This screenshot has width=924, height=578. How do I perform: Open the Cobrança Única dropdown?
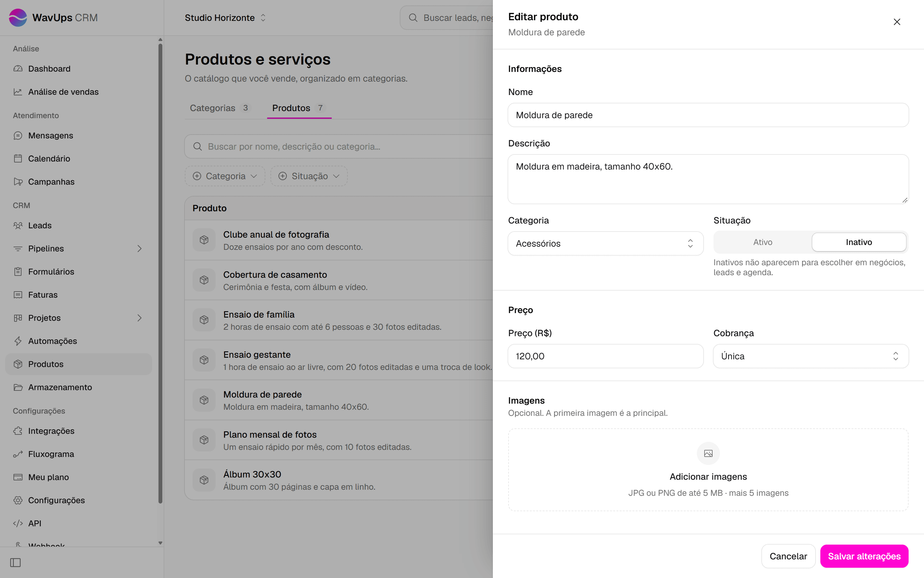[x=811, y=356]
